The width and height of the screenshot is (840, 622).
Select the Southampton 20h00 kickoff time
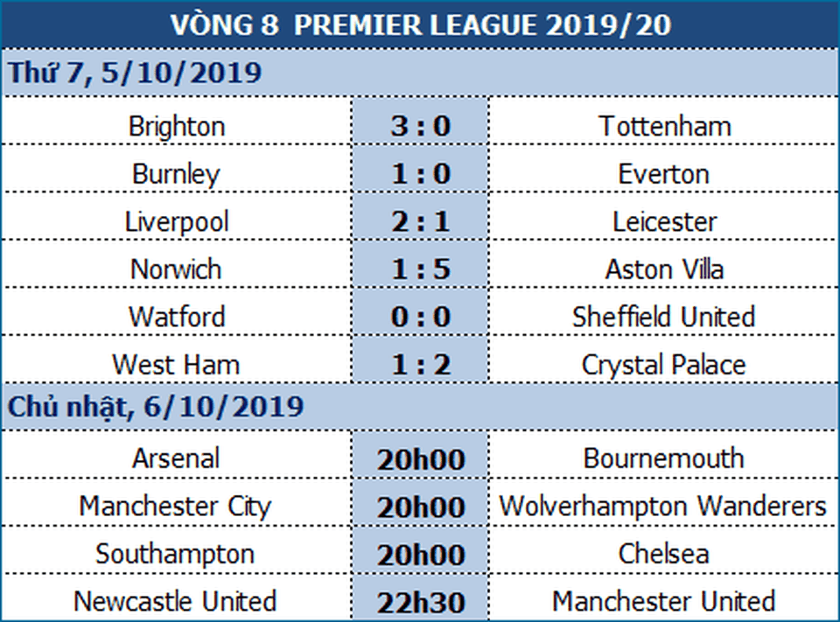[x=420, y=554]
